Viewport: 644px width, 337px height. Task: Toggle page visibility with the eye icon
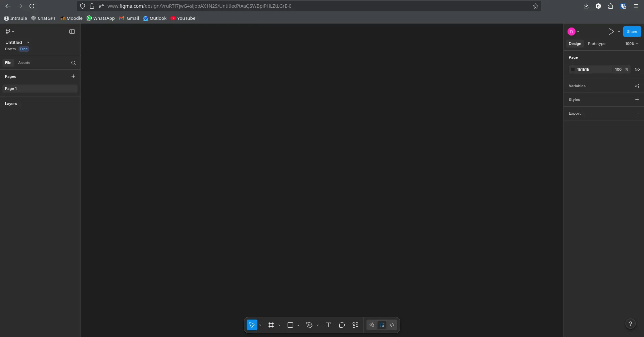point(637,69)
